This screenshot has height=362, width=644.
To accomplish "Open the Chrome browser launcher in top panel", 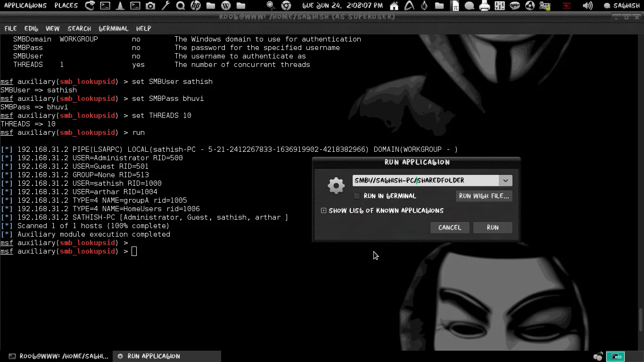I will pyautogui.click(x=286, y=6).
